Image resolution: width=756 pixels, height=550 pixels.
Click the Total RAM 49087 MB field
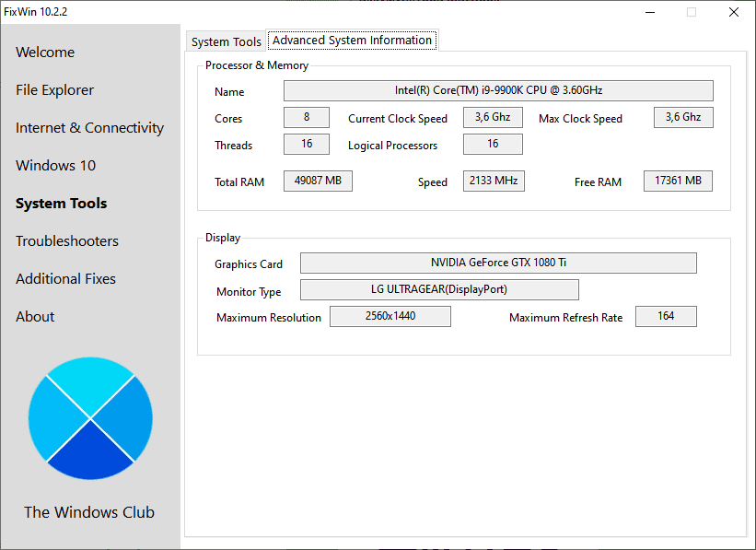pos(318,181)
